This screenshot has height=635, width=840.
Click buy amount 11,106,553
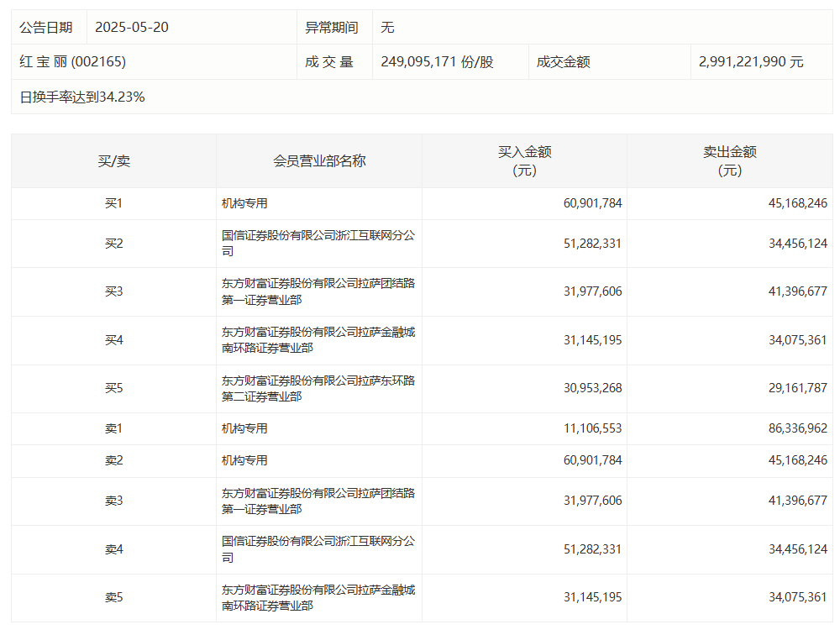click(592, 428)
